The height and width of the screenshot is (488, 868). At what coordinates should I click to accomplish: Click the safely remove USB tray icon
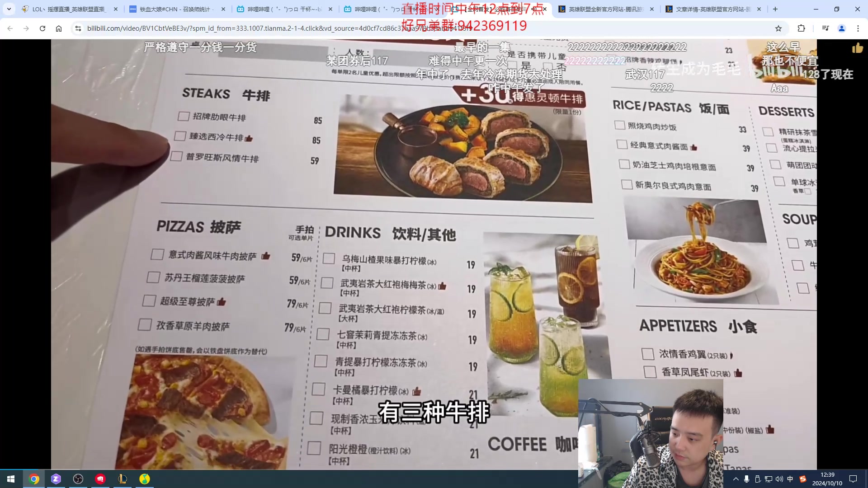(x=758, y=479)
